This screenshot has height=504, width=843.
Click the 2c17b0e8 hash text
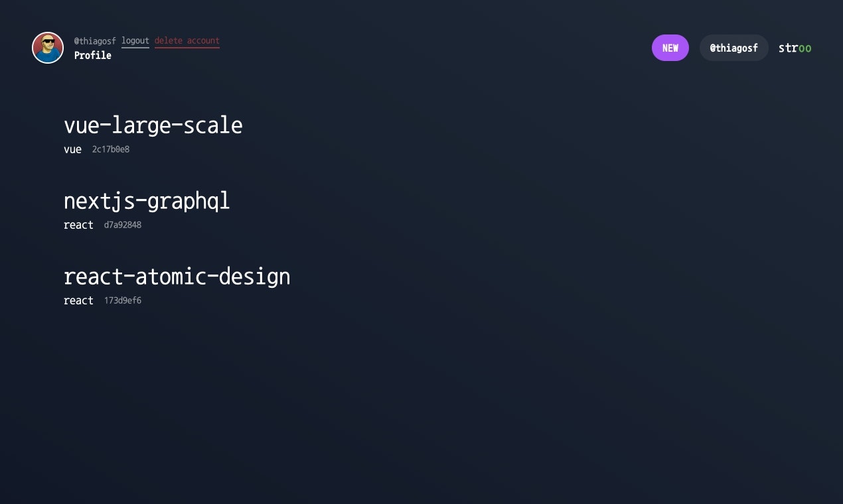111,150
